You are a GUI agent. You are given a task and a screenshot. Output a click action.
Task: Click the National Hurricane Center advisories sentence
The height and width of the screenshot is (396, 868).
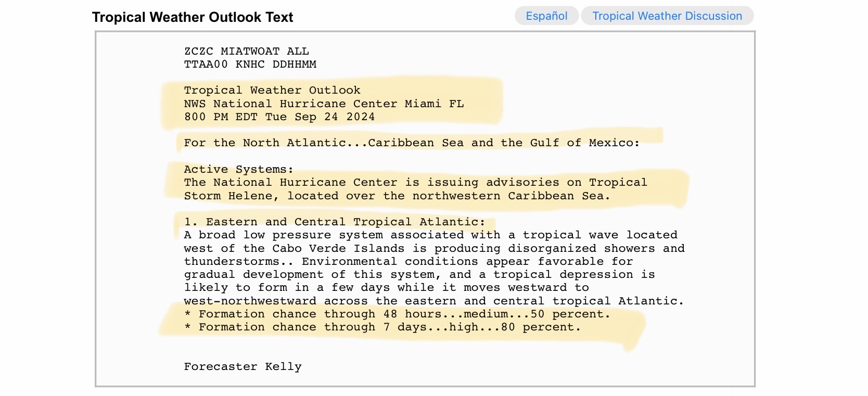(416, 182)
